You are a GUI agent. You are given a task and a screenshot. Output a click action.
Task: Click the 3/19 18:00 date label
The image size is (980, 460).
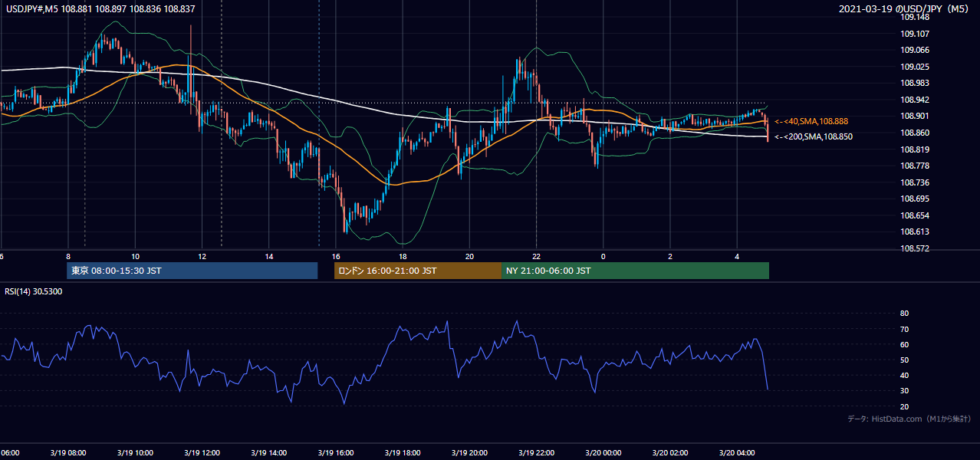(x=403, y=453)
